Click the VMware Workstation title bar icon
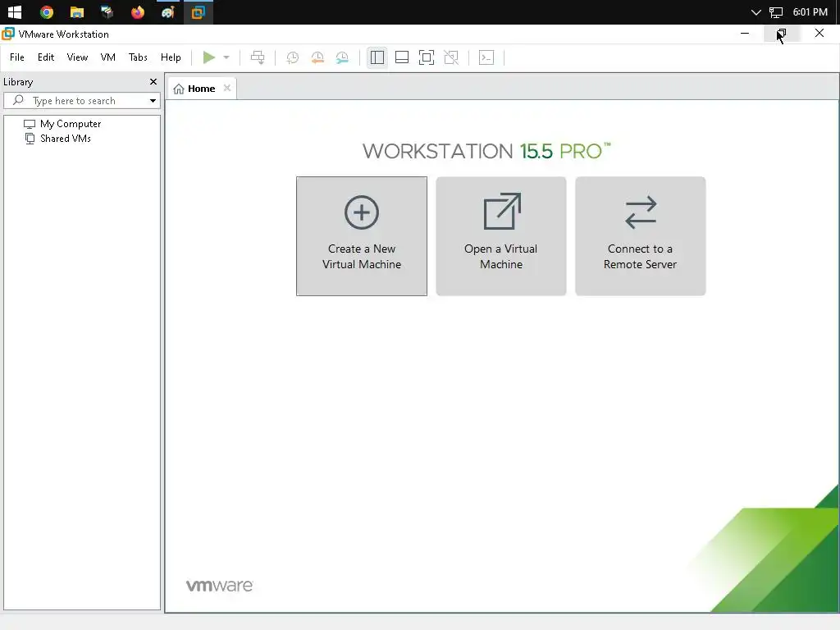The image size is (840, 630). (x=8, y=34)
